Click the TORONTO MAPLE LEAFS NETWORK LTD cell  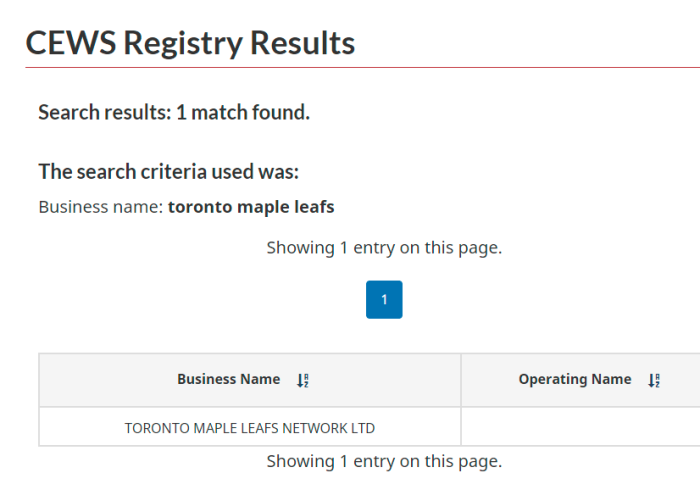tap(250, 426)
